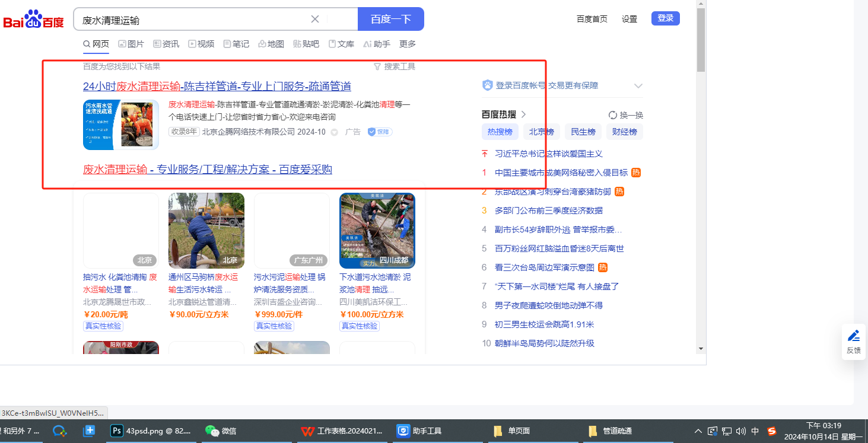Open the ad info dropdown beside 广告
This screenshot has width=868, height=443.
pyautogui.click(x=334, y=132)
